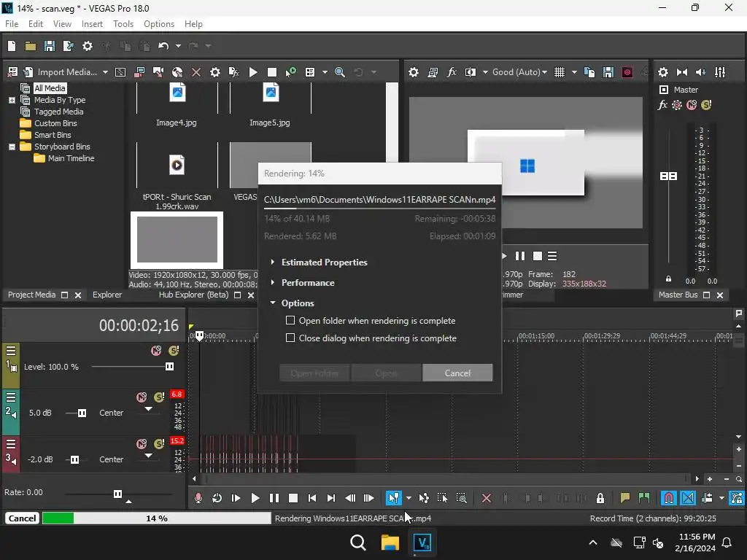
Task: Switch to the Project Media tab
Action: (31, 295)
